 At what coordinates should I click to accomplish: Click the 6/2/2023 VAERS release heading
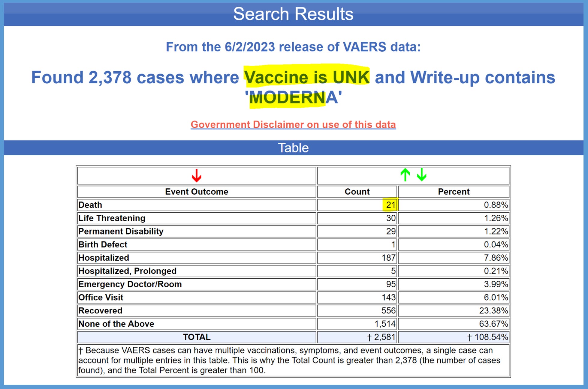293,47
